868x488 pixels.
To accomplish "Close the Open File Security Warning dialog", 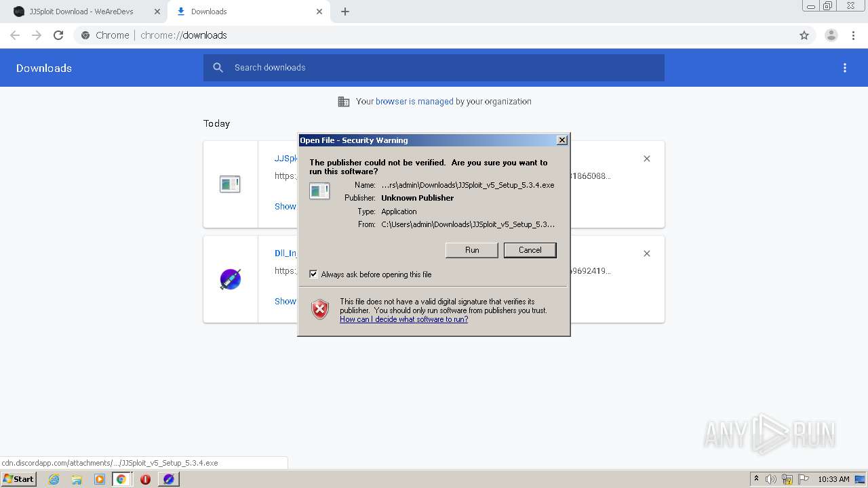I will (x=561, y=140).
